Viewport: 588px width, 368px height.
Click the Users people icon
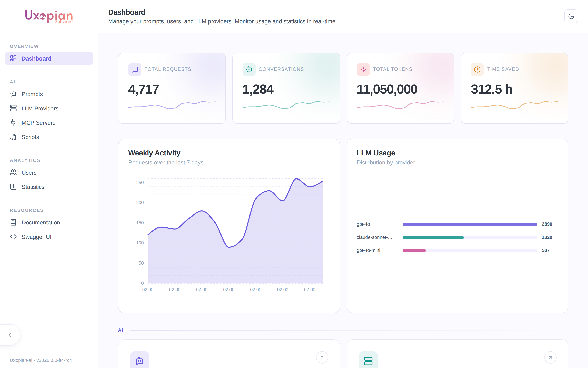click(x=13, y=173)
